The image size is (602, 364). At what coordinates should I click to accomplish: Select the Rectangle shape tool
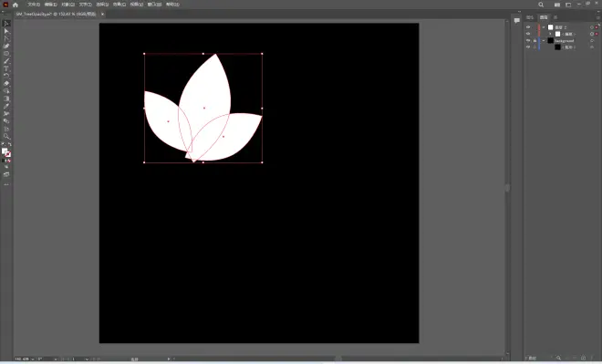tap(6, 54)
